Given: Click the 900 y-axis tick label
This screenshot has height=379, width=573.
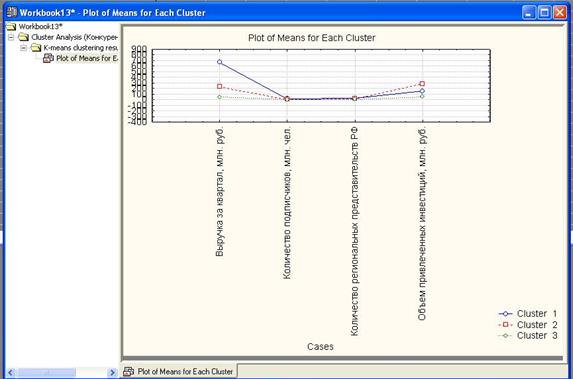Looking at the screenshot, I should click(x=140, y=49).
